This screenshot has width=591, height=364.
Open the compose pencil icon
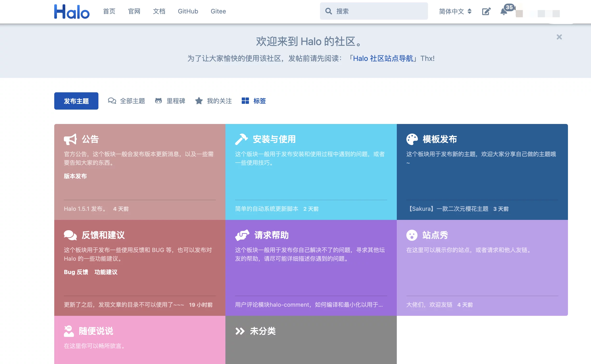(x=486, y=11)
